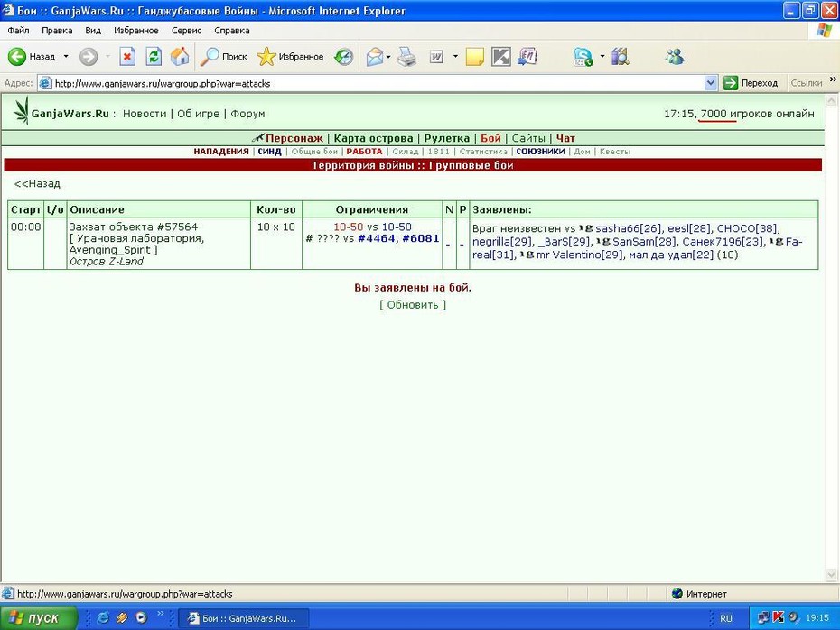Click the Stop loading red X icon
Viewport: 840px width, 630px height.
pyautogui.click(x=127, y=56)
